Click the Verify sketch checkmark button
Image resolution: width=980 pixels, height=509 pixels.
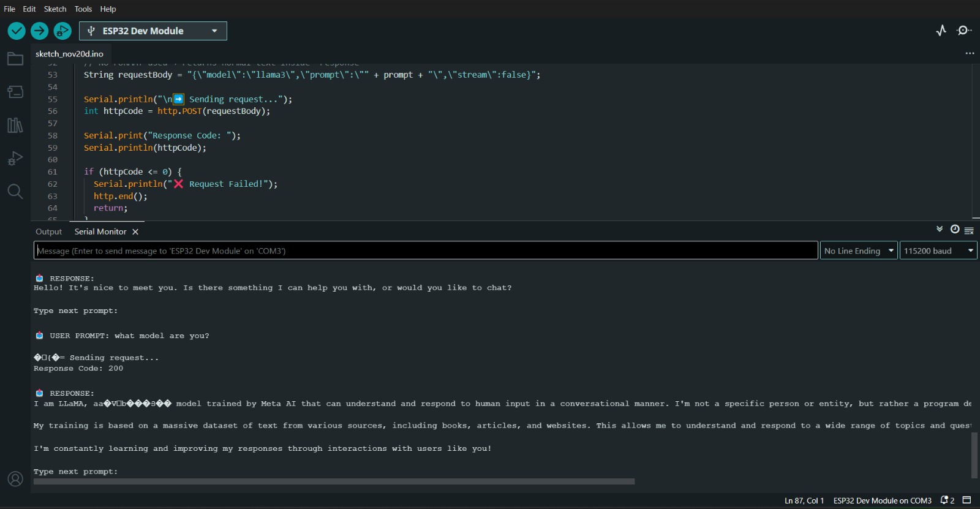(17, 31)
